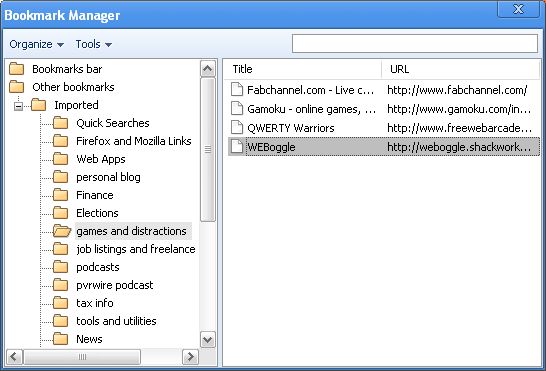Select the Finance folder label
This screenshot has height=371, width=546.
[95, 195]
